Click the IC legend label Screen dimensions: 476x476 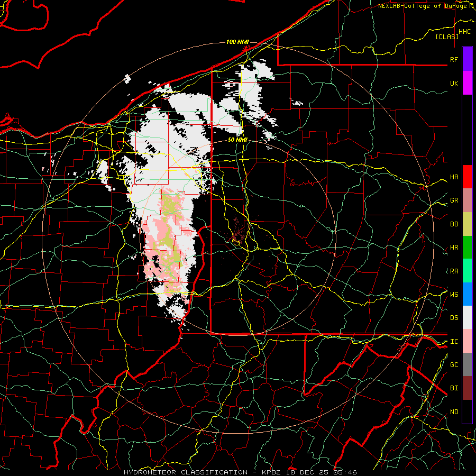coord(454,341)
